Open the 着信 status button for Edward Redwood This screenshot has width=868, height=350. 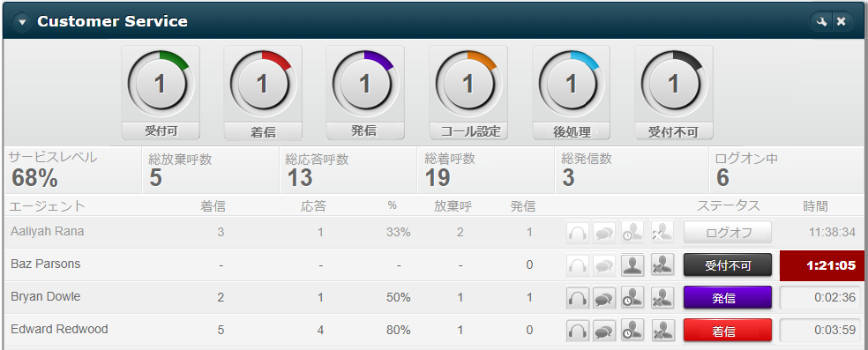tap(728, 331)
